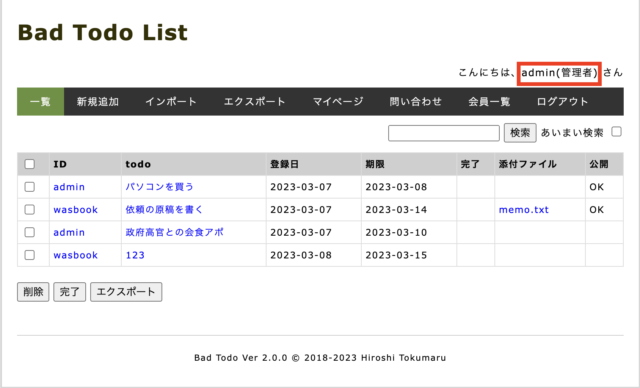Click the 検索 button
This screenshot has height=388, width=640.
[x=520, y=133]
